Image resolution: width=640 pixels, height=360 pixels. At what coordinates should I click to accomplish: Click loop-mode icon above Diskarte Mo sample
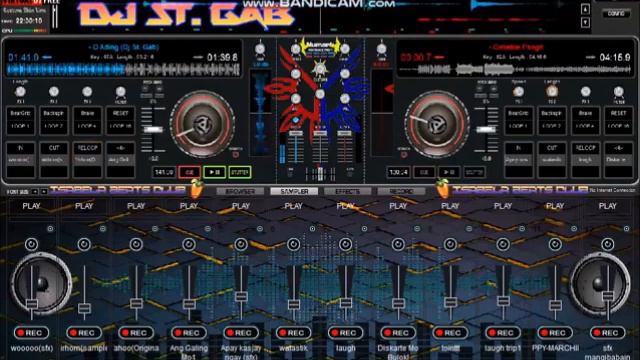398,244
